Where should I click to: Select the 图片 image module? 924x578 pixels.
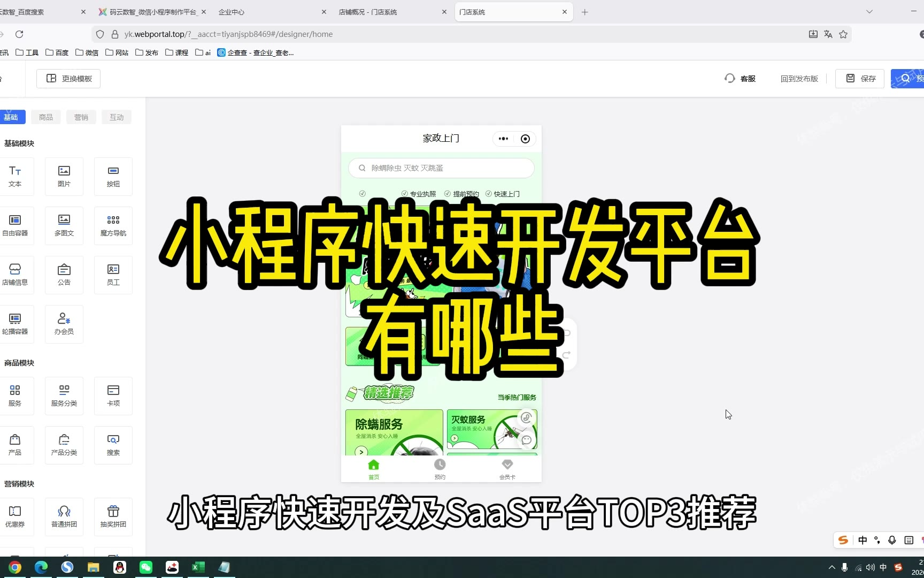click(x=64, y=176)
